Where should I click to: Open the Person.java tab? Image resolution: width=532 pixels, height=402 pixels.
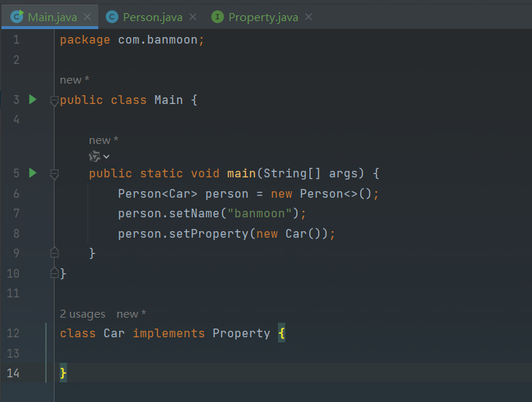[152, 17]
